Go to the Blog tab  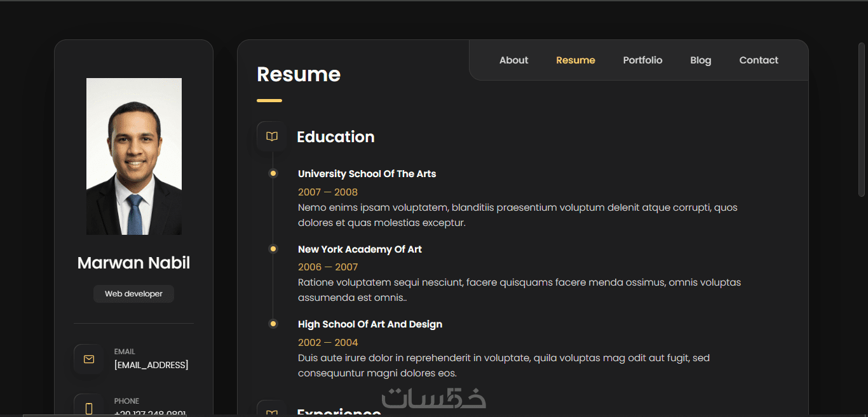(x=700, y=60)
